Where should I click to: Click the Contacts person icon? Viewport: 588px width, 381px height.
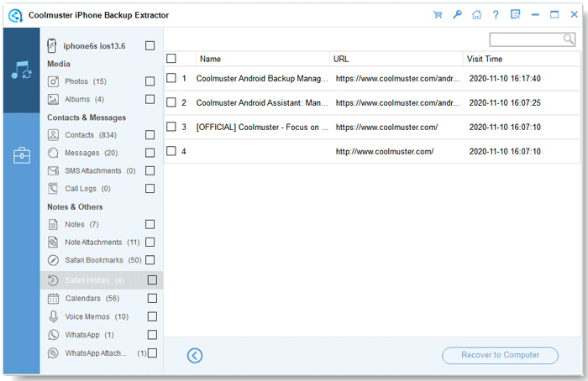click(x=53, y=135)
